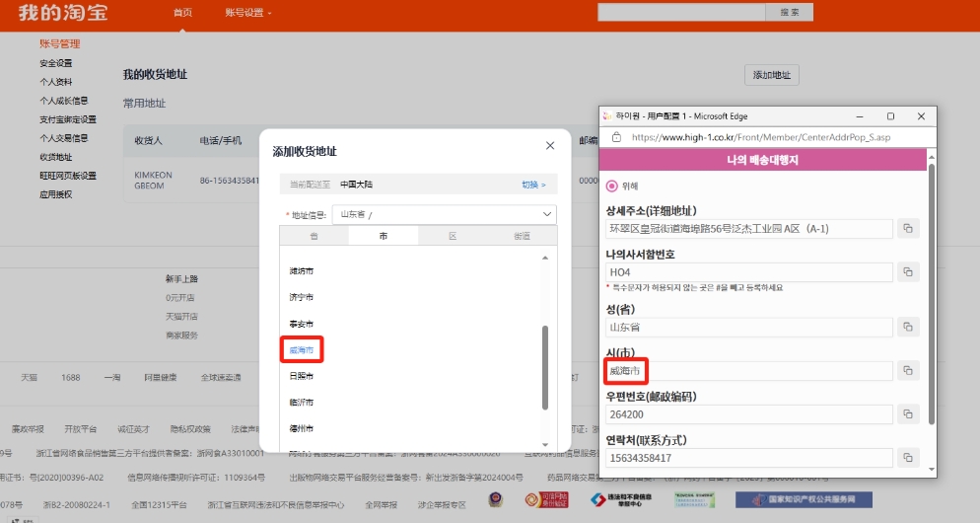Copy the 15634358417 phone number
The width and height of the screenshot is (980, 523).
908,457
